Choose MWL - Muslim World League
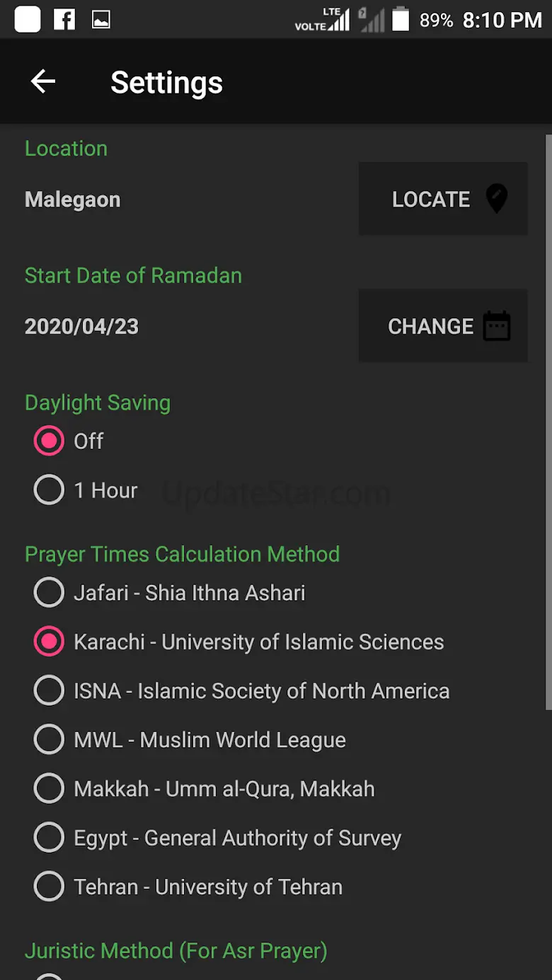Viewport: 552px width, 980px height. click(49, 740)
